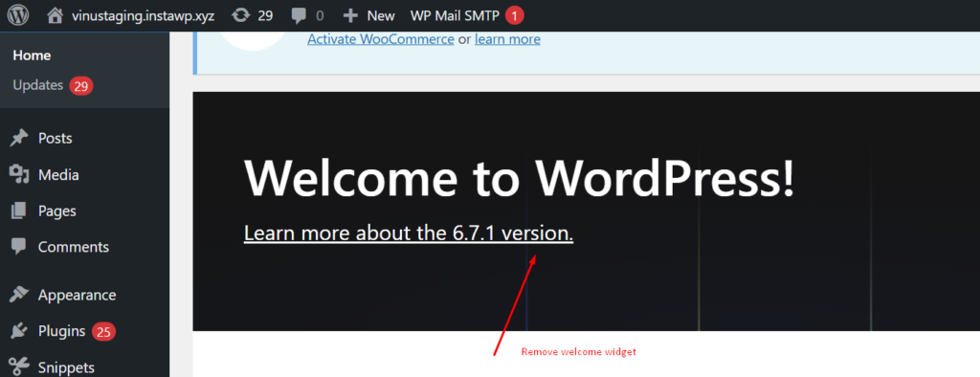Viewport: 980px width, 377px height.
Task: Open the New content menu
Action: tap(381, 15)
